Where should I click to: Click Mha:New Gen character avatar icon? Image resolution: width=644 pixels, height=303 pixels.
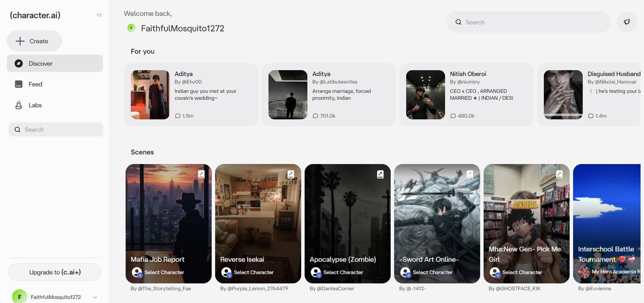(495, 272)
